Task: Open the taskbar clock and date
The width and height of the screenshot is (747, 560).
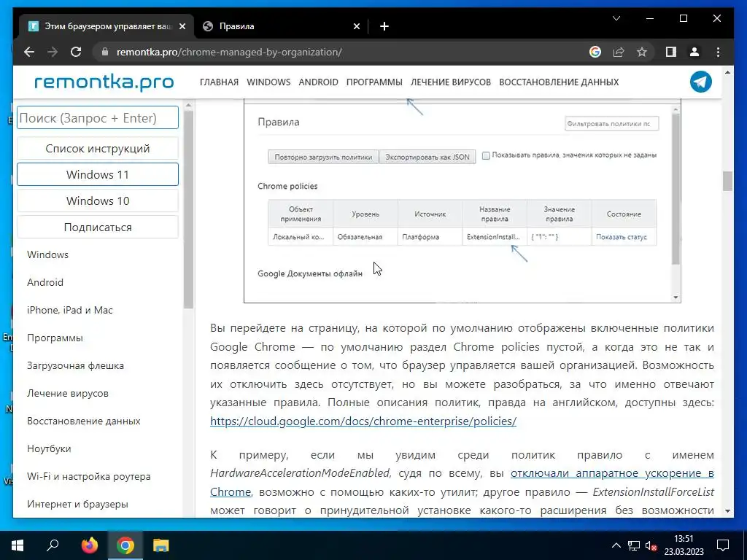Action: (x=684, y=545)
